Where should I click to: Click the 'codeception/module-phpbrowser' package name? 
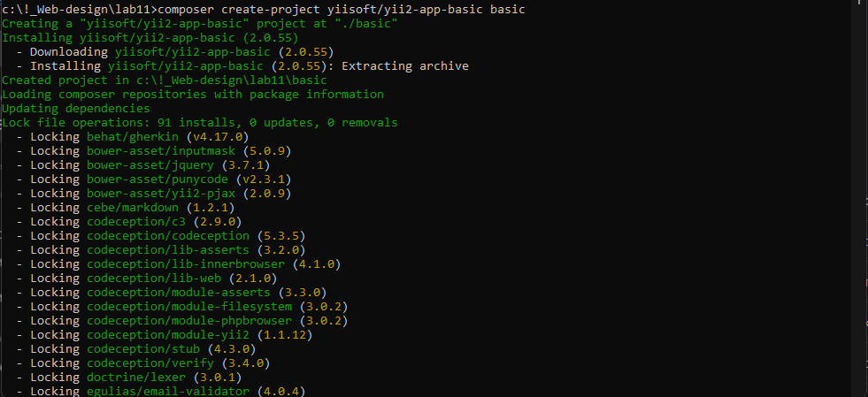click(189, 321)
